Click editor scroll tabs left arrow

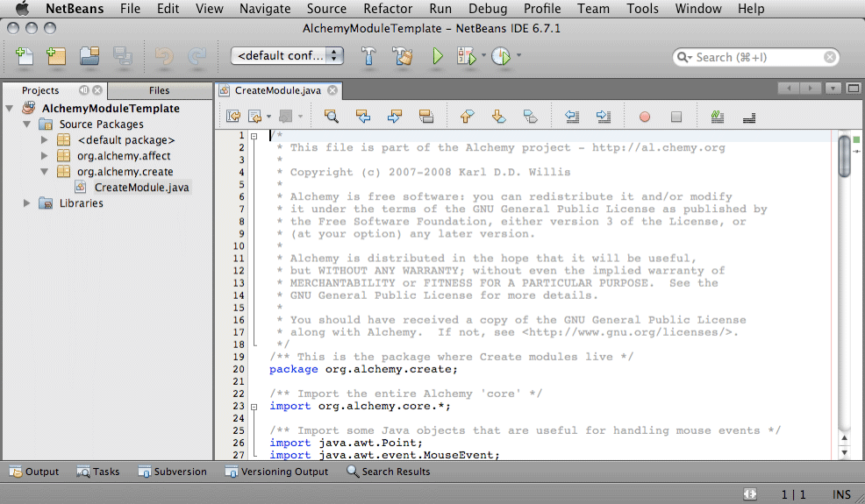(x=789, y=89)
